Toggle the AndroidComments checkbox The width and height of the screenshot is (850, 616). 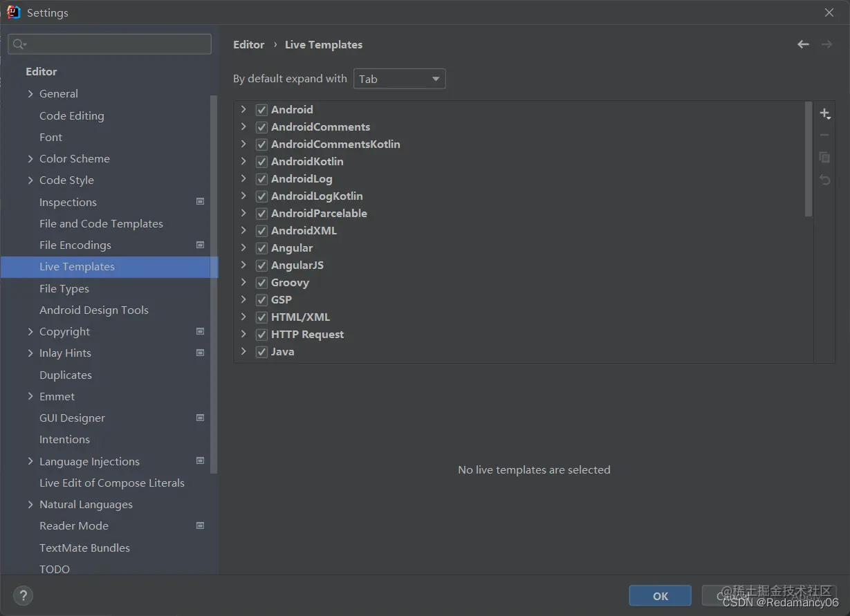[261, 127]
